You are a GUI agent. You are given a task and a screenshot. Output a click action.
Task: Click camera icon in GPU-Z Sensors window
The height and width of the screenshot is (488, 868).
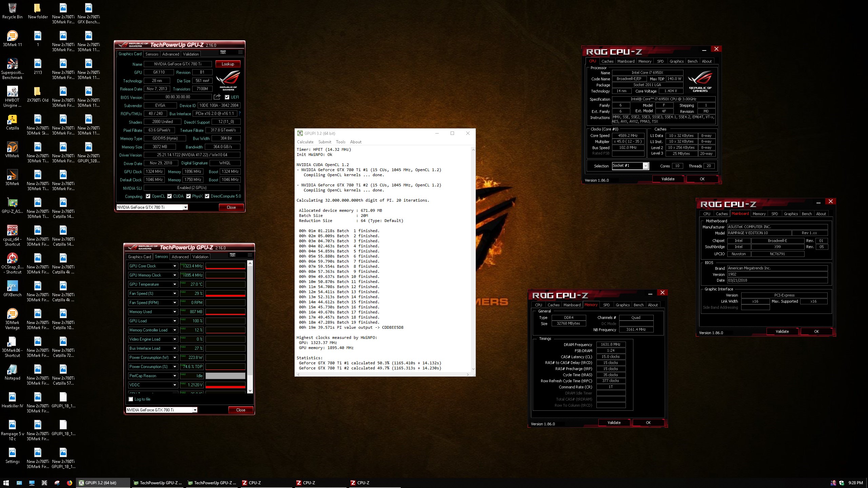point(233,255)
